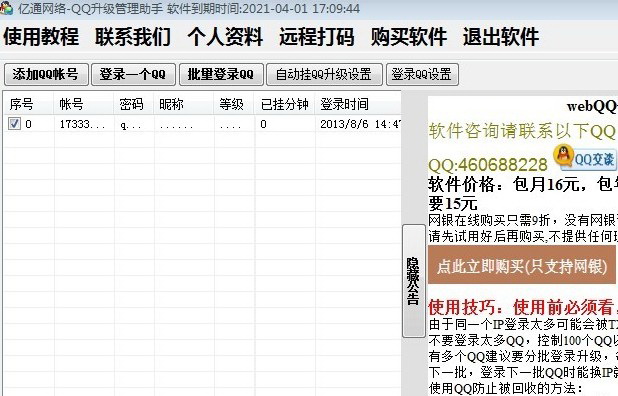Click the 登录一个QQ button

pos(133,74)
